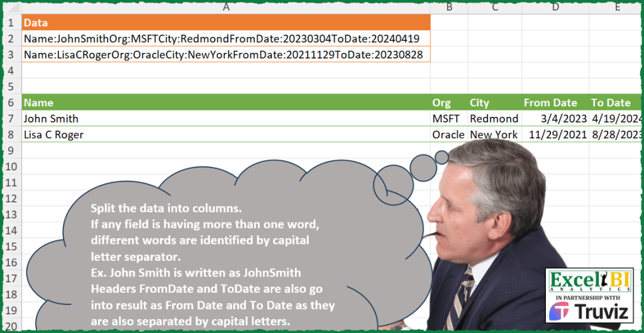Click the From Date header cell

click(555, 102)
